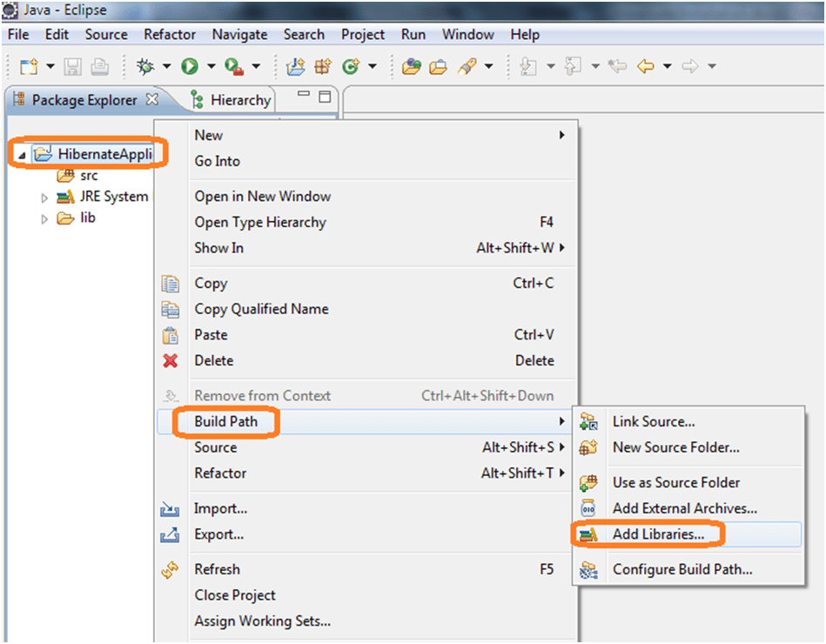Viewport: 826px width, 644px height.
Task: Open the New Java Package icon
Action: [322, 66]
